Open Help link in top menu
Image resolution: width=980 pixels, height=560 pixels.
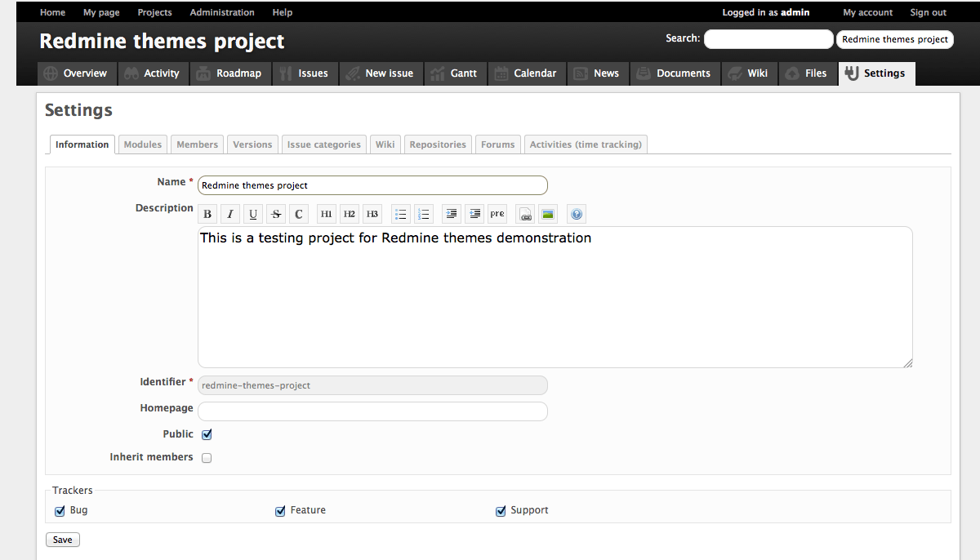pyautogui.click(x=283, y=12)
